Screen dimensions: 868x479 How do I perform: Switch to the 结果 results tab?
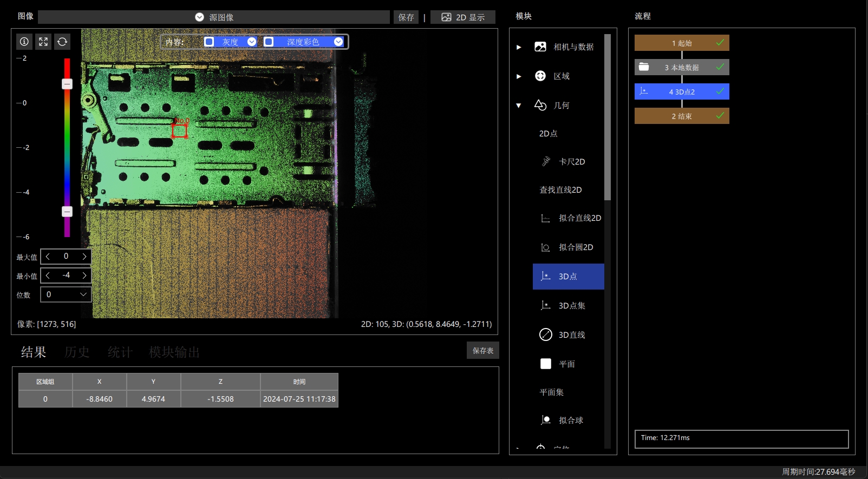(34, 352)
